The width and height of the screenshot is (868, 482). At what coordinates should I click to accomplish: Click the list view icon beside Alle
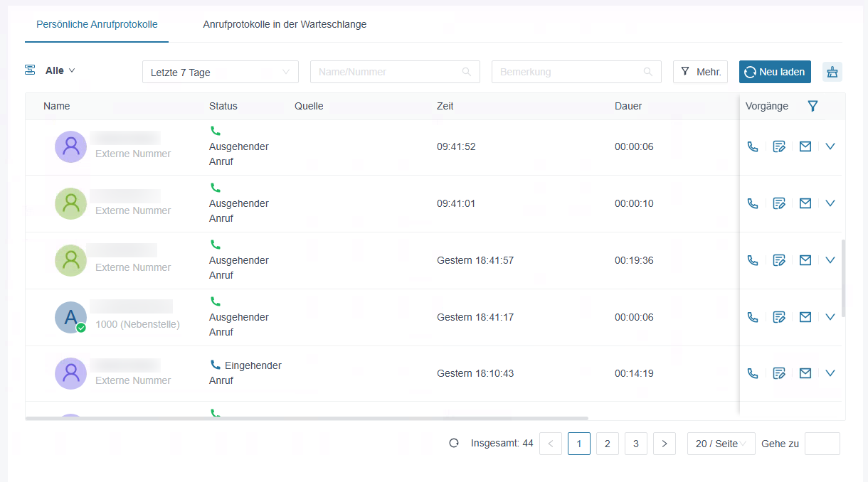(30, 70)
